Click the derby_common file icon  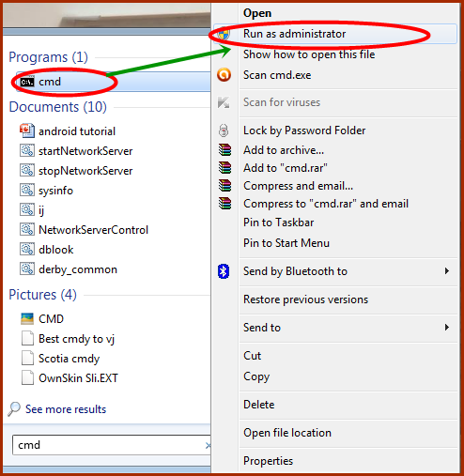27,269
